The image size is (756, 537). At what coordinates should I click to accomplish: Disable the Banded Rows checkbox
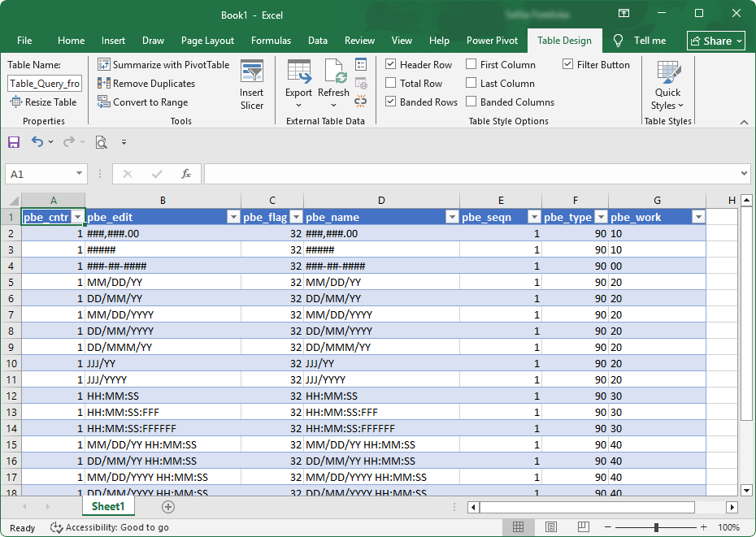391,102
